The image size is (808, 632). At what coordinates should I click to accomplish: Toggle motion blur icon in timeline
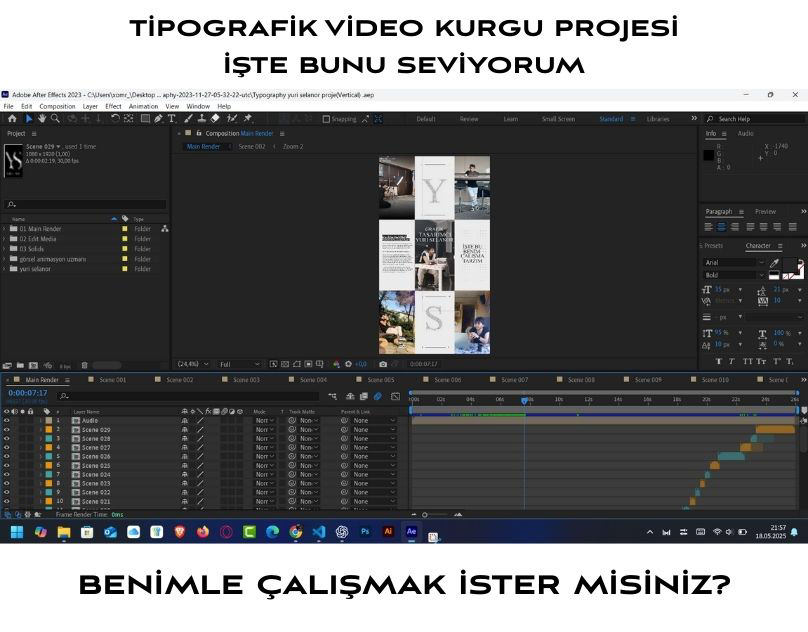pyautogui.click(x=378, y=396)
